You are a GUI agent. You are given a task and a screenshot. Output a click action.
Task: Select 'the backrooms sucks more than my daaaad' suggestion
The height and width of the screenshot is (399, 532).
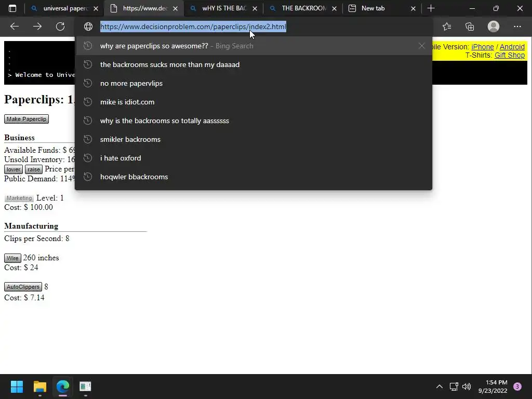click(x=254, y=64)
